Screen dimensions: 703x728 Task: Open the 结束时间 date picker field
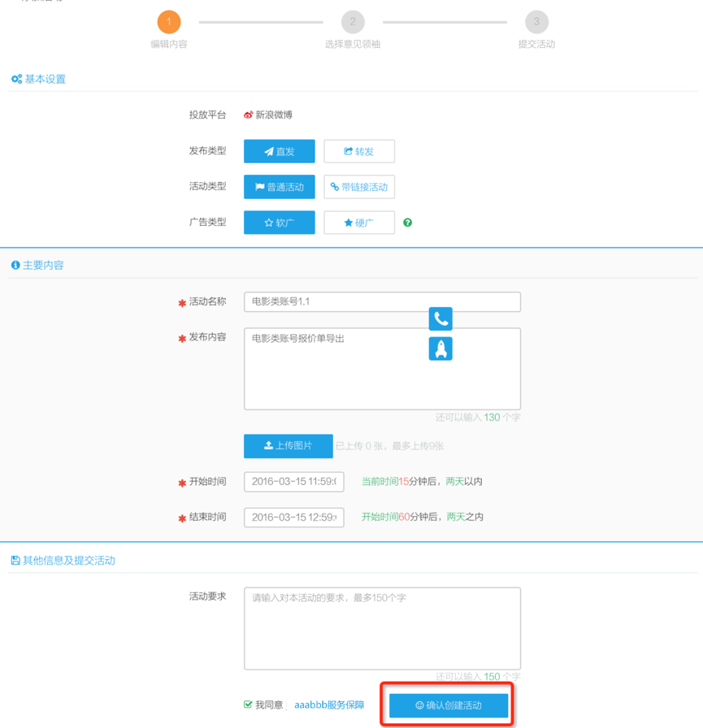tap(293, 518)
